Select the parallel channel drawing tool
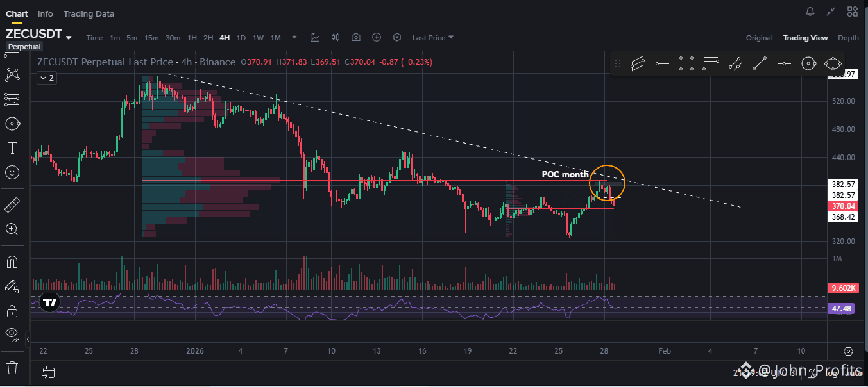Screen dimensions: 868x387 coord(638,63)
